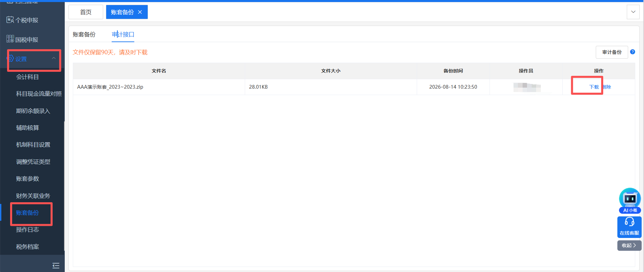Open 辅助核算 page
644x272 pixels.
(x=28, y=128)
